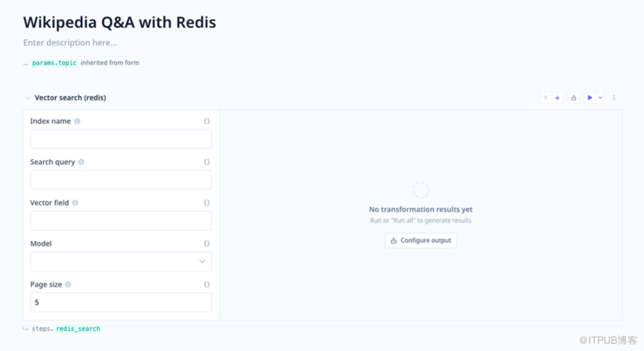The width and height of the screenshot is (644, 351).
Task: Toggle code mode for Search query
Action: point(207,162)
